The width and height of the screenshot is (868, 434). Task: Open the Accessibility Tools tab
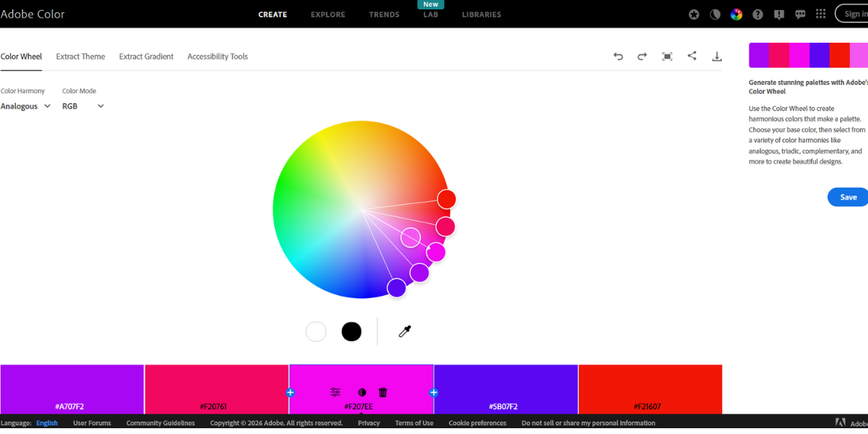[x=218, y=56]
